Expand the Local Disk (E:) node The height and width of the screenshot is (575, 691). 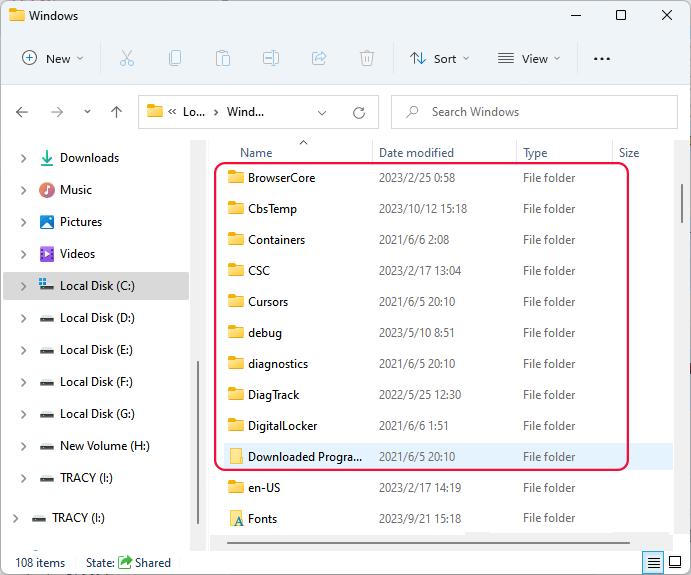[x=23, y=350]
